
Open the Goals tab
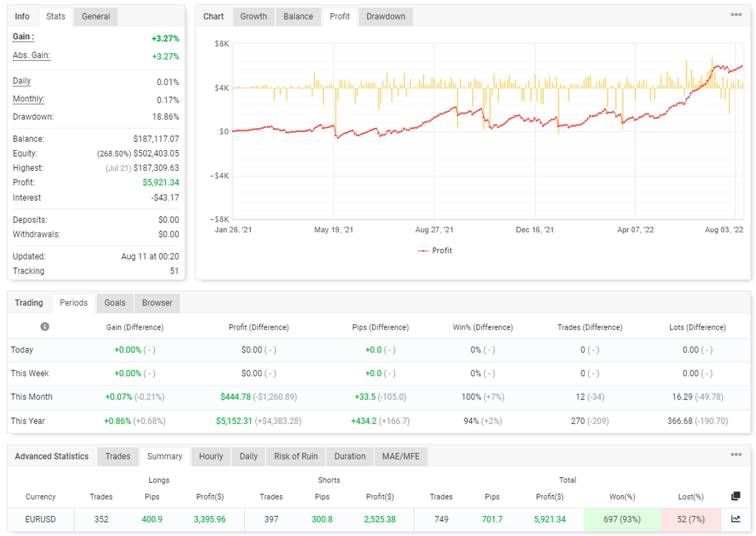click(x=114, y=303)
